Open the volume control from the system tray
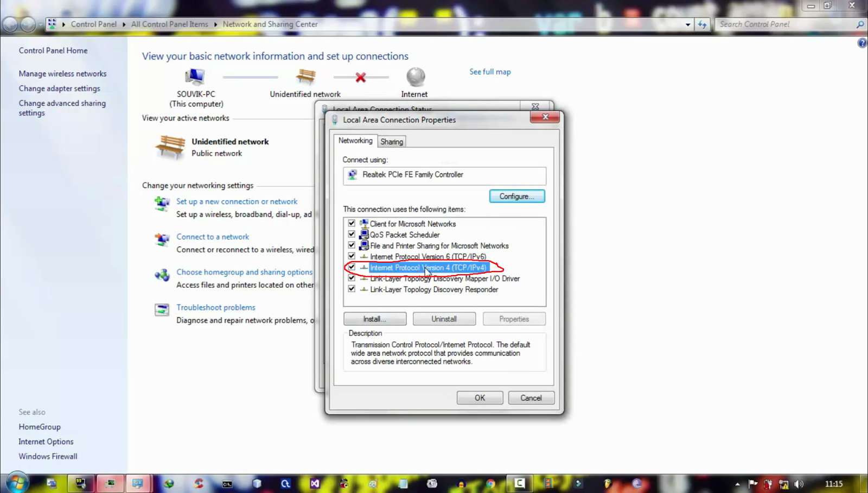 tap(799, 483)
